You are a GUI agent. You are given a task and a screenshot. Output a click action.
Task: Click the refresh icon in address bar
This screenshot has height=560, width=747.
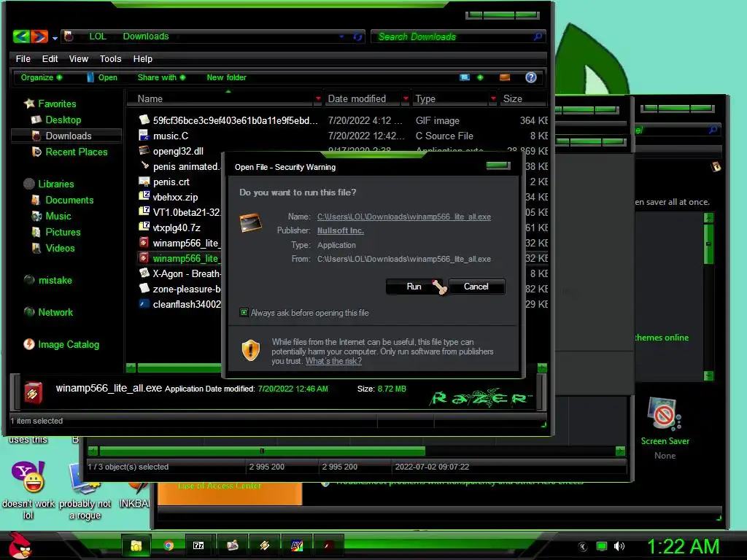[357, 36]
